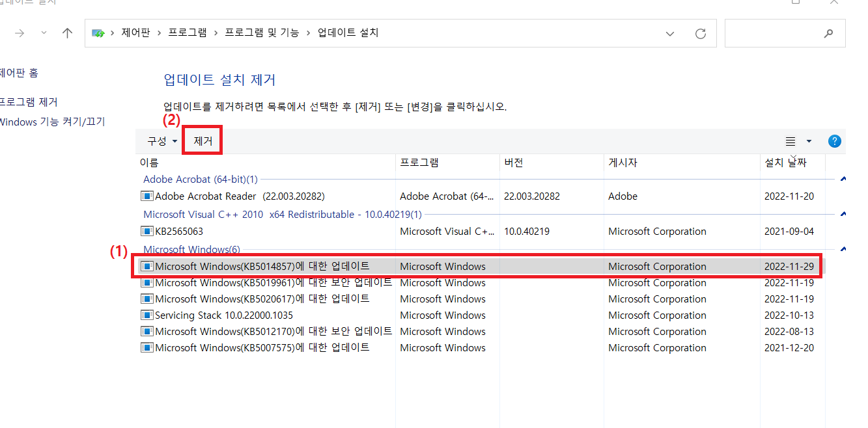Viewport: 868px width, 428px height.
Task: Open view options dropdown arrow
Action: click(x=809, y=141)
